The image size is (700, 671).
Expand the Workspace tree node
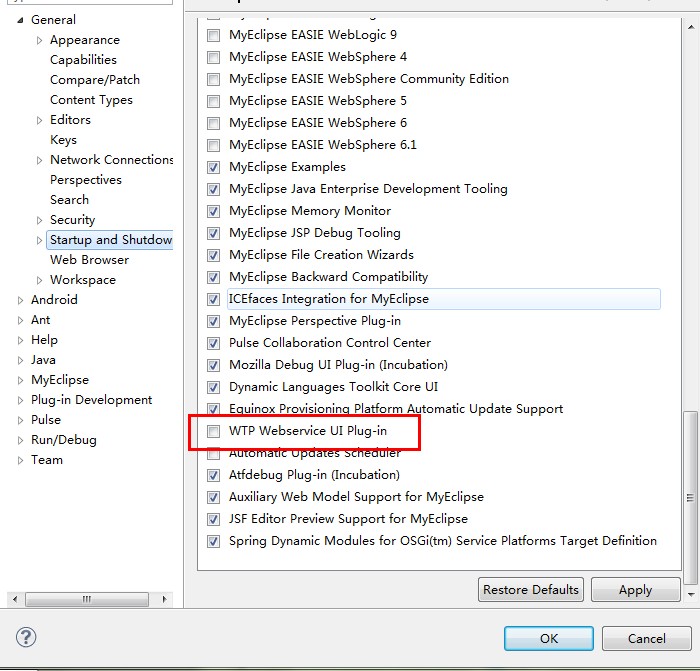point(39,280)
